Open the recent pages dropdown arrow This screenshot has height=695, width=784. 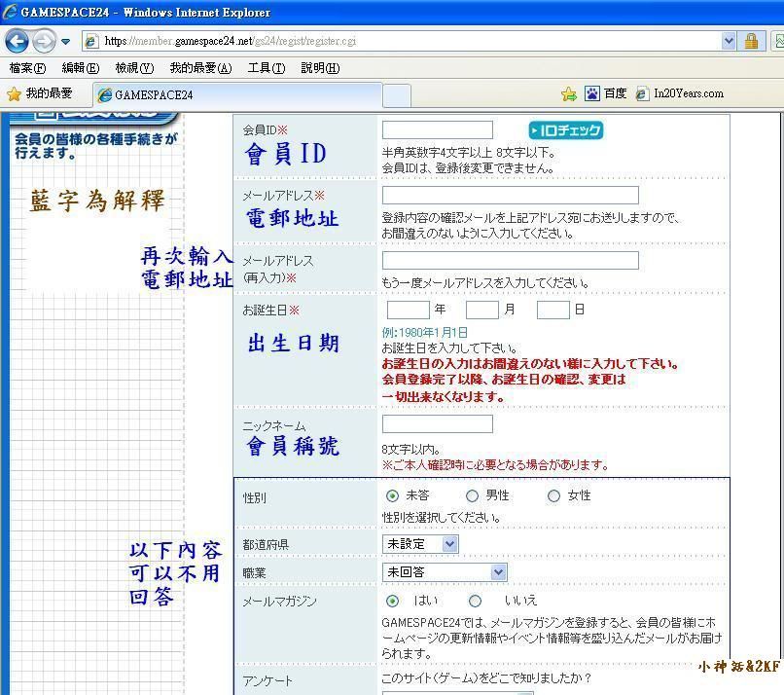(x=65, y=42)
